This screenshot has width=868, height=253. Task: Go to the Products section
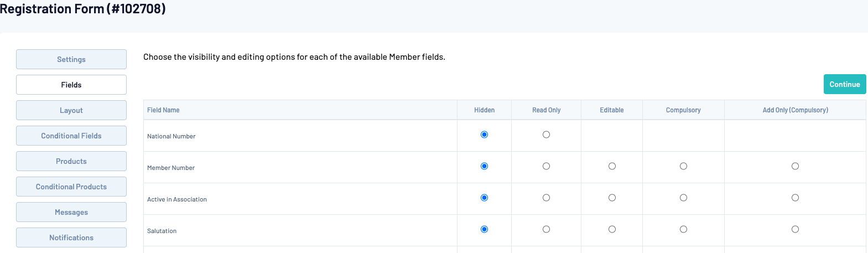71,161
